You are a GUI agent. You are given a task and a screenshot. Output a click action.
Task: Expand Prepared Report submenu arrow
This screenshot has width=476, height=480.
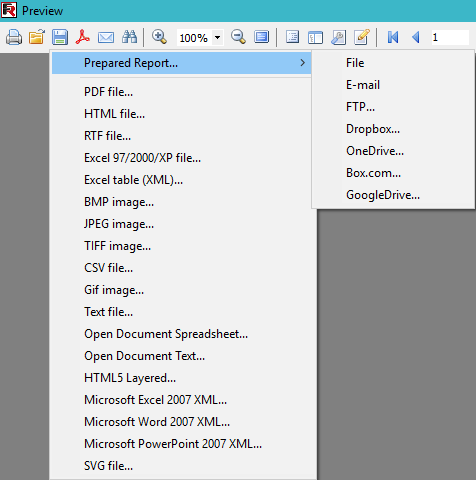pyautogui.click(x=302, y=63)
